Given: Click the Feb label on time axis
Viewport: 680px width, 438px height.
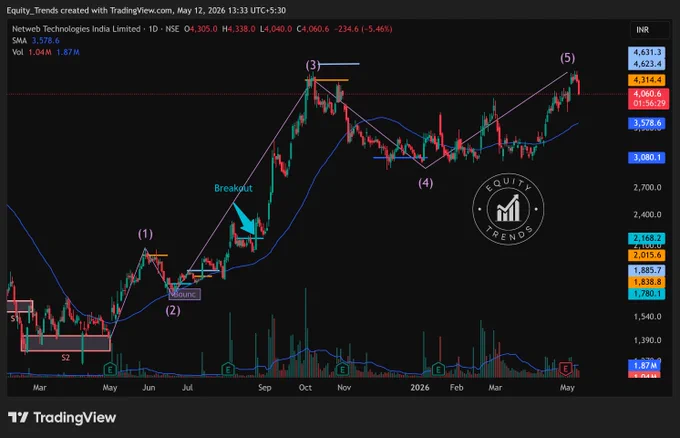Looking at the screenshot, I should 456,388.
